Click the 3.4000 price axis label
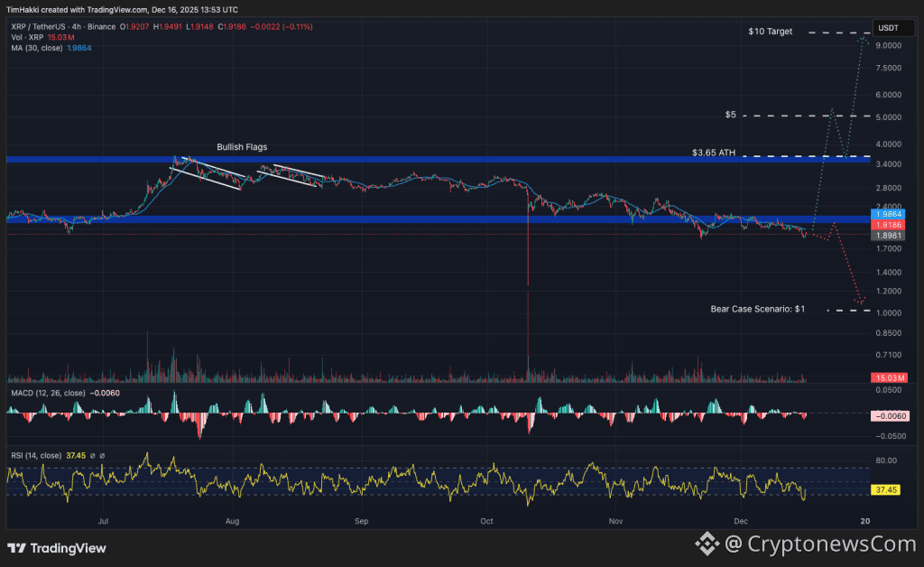924x567 pixels. [889, 164]
